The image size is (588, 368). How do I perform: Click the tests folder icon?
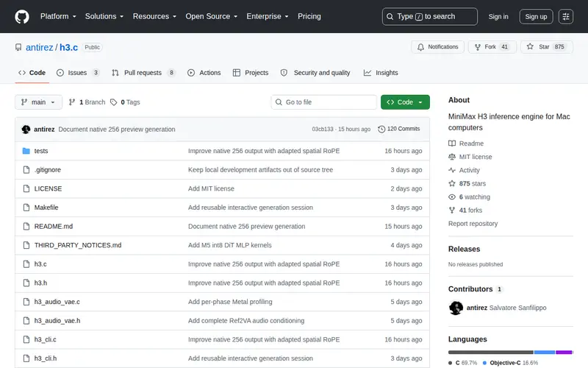(x=26, y=151)
